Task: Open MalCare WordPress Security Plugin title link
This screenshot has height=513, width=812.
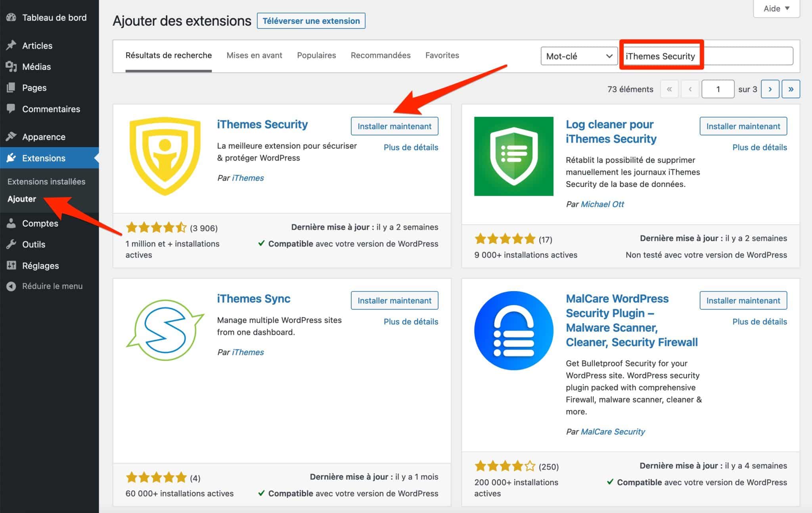Action: [632, 320]
